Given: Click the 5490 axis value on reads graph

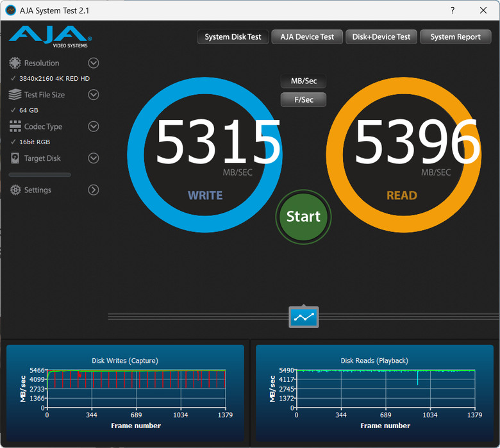Looking at the screenshot, I should click(287, 370).
